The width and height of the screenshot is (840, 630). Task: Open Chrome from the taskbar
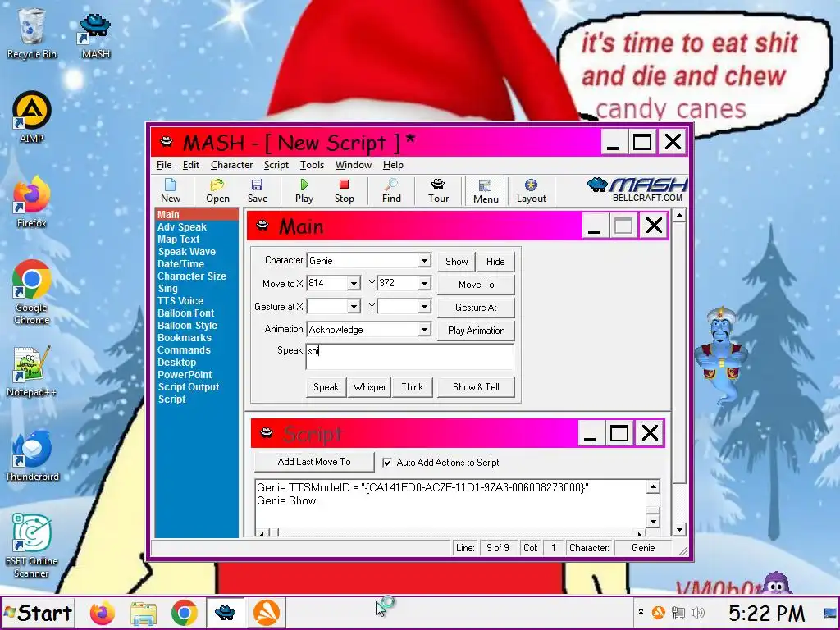click(x=185, y=613)
